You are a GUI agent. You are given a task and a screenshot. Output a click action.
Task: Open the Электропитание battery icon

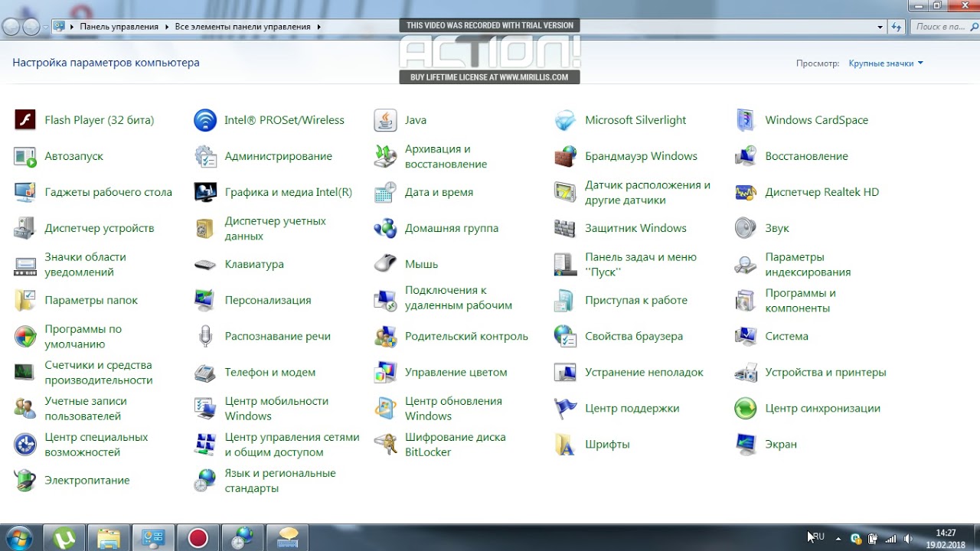[25, 481]
